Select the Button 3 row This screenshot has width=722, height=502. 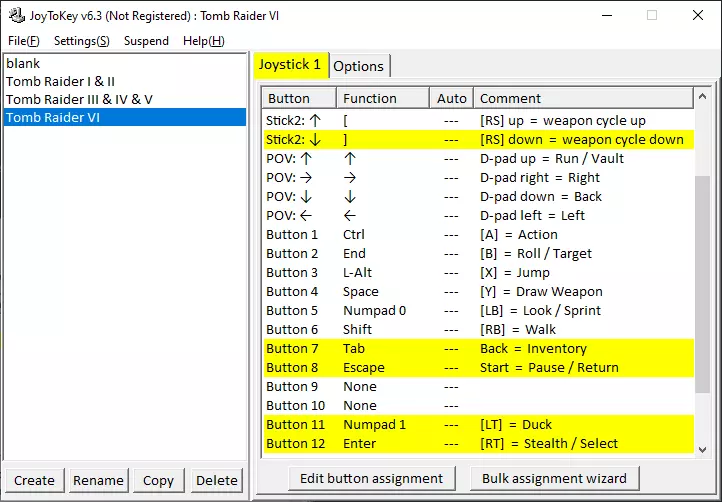coord(478,273)
